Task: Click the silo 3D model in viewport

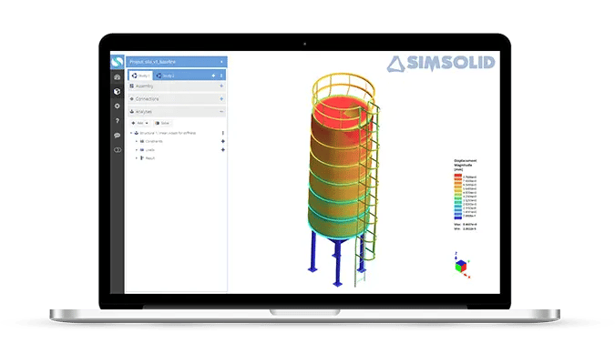Action: (343, 178)
